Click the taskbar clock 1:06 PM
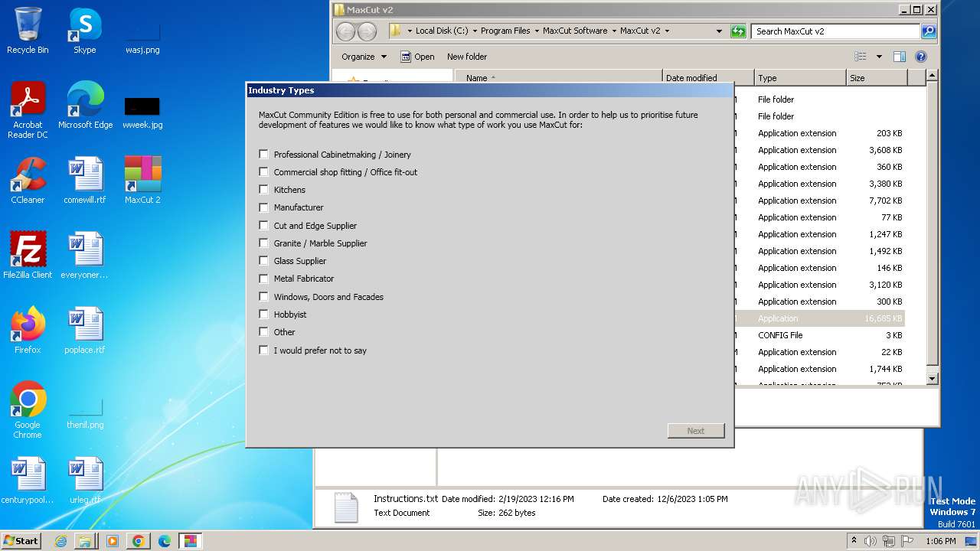This screenshot has height=551, width=980. click(940, 541)
